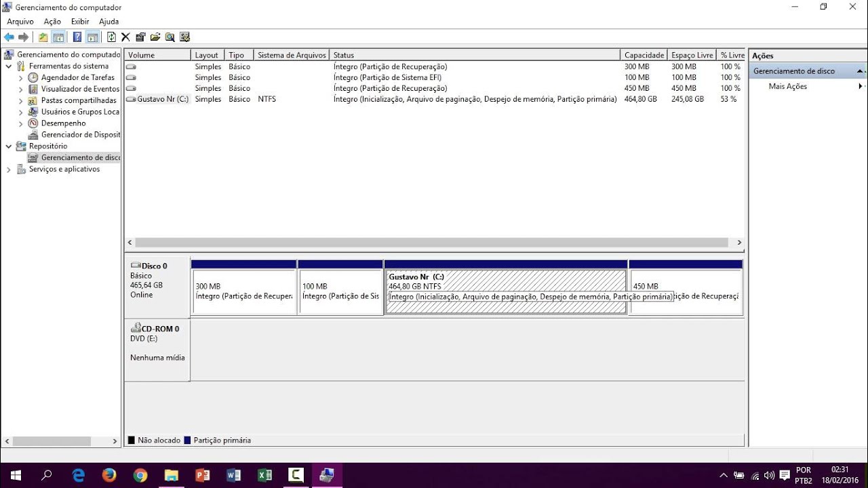This screenshot has width=868, height=488.
Task: Expand the Visualizador de Eventos node
Action: 20,89
